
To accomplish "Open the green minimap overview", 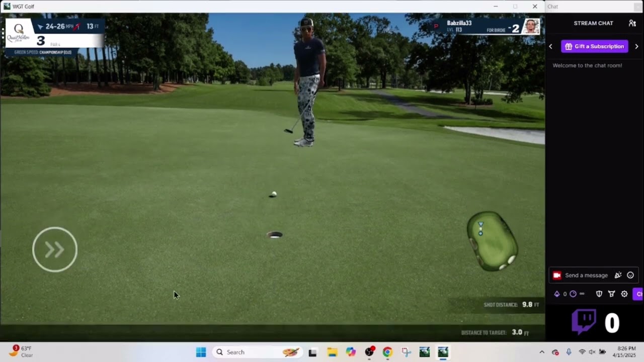I will pyautogui.click(x=492, y=241).
